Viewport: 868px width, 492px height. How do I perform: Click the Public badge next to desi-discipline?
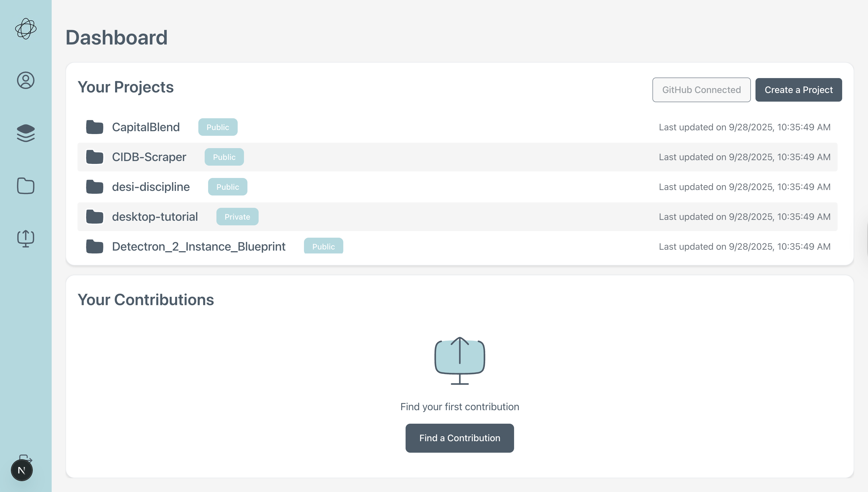coord(227,187)
